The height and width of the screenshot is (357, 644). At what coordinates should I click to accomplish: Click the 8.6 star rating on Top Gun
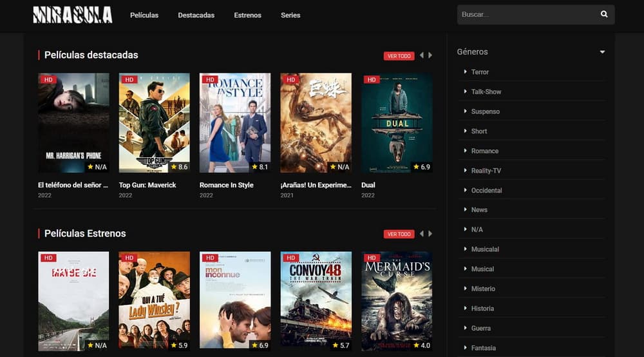pyautogui.click(x=179, y=167)
